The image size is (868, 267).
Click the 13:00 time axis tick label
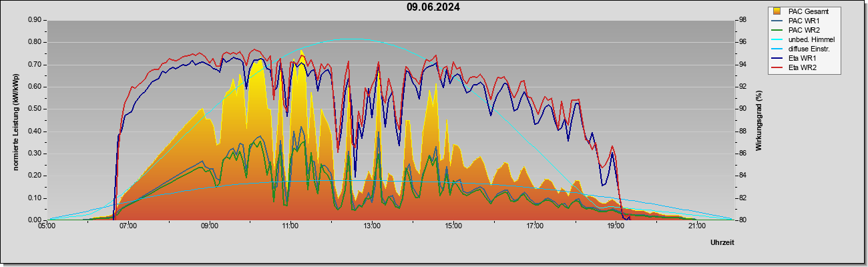point(372,226)
